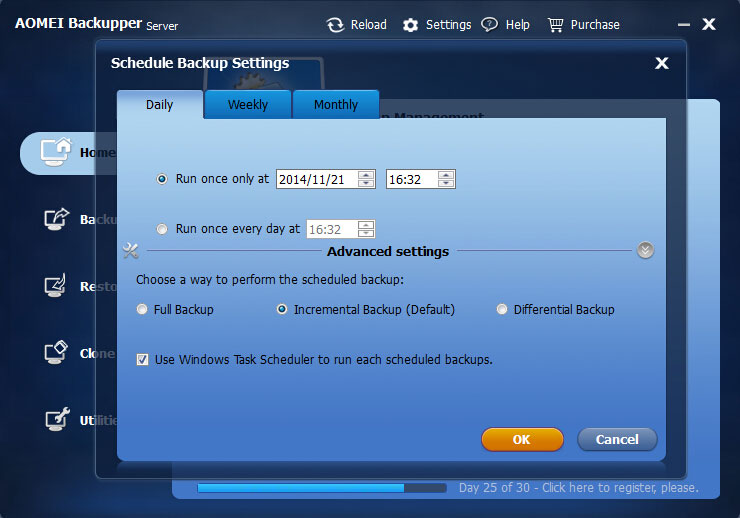Select Run once every day option
The width and height of the screenshot is (740, 518).
(x=162, y=229)
